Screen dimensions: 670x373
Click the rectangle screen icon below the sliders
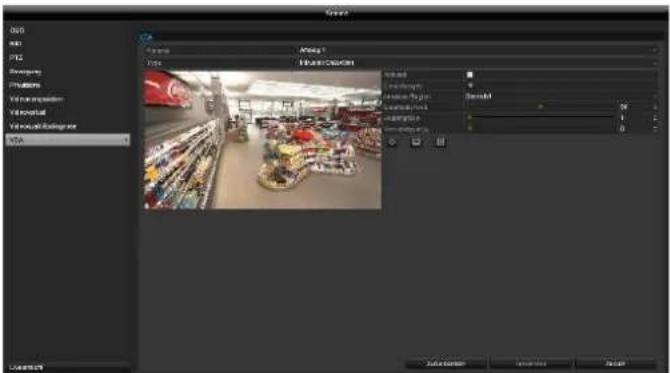(416, 142)
